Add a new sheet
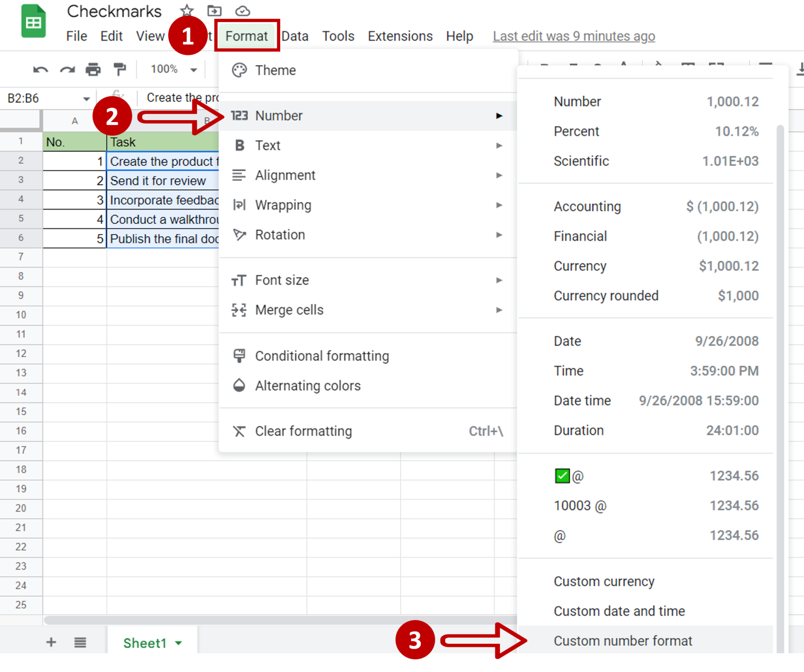 [51, 643]
